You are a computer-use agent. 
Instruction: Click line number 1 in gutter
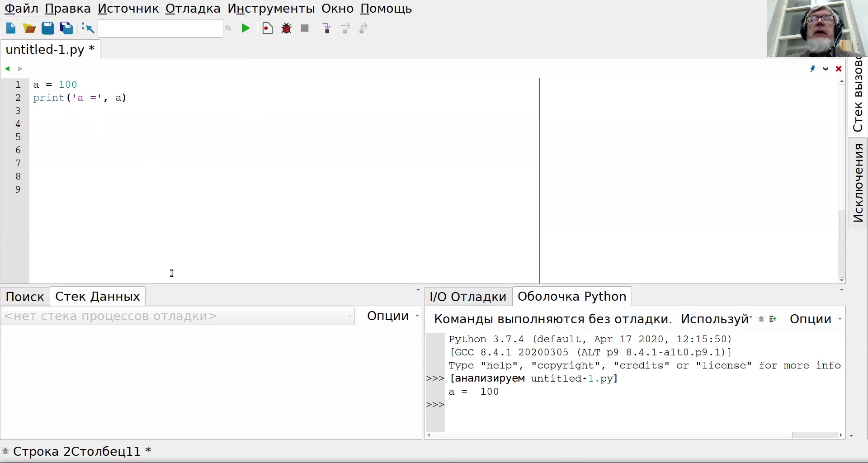(x=18, y=85)
